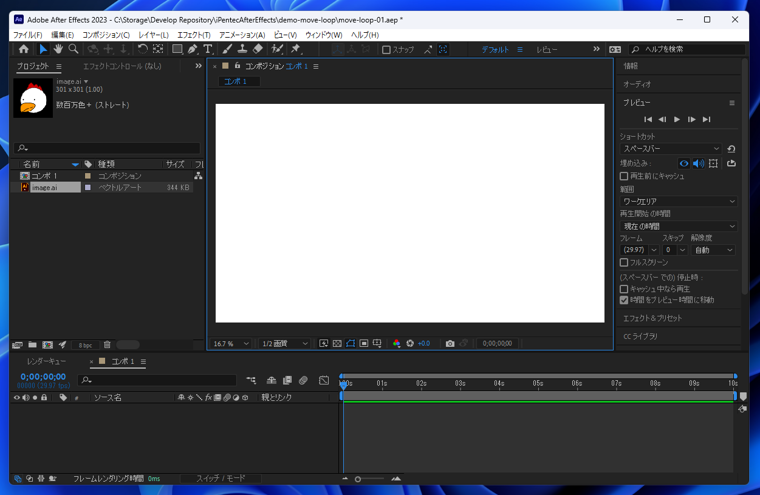The height and width of the screenshot is (495, 760).
Task: Click the trash delete icon in Project panel
Action: point(107,345)
